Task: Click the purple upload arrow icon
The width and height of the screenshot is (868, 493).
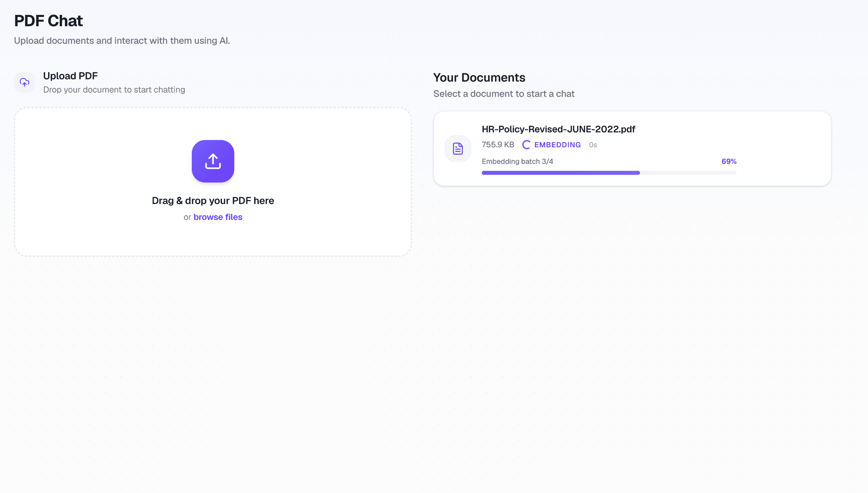Action: pos(213,161)
